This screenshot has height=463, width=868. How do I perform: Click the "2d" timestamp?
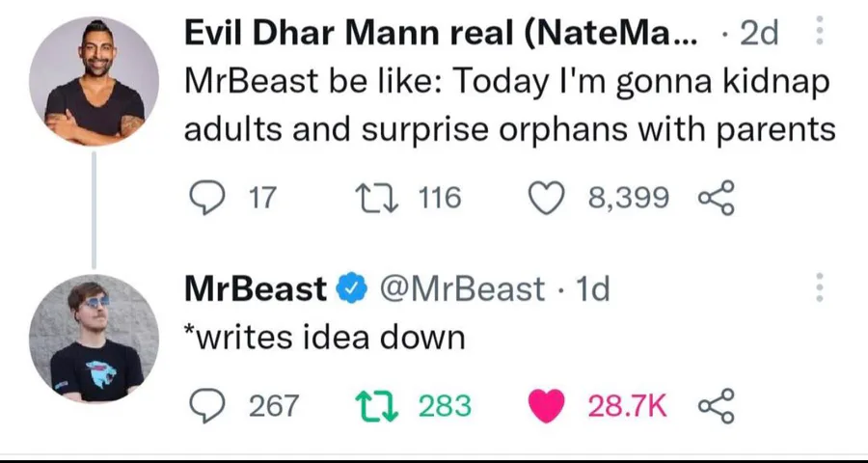point(758,35)
